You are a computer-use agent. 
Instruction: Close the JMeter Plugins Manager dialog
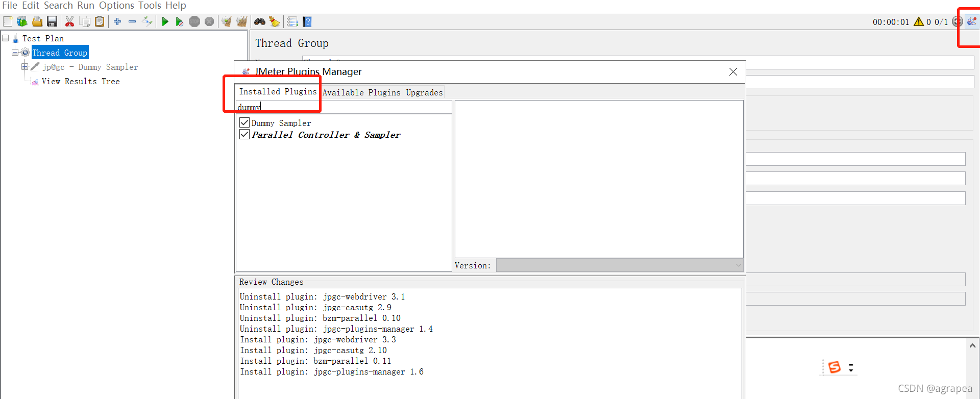tap(733, 71)
